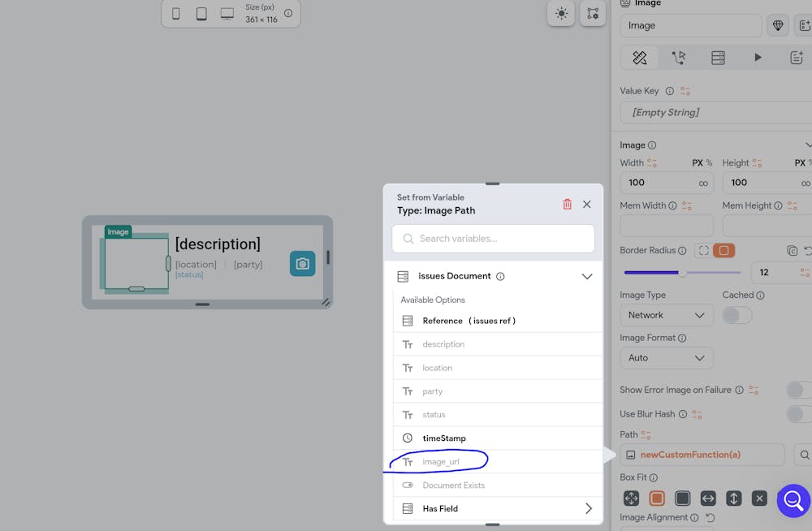
Task: Click the Image name field
Action: tap(691, 25)
